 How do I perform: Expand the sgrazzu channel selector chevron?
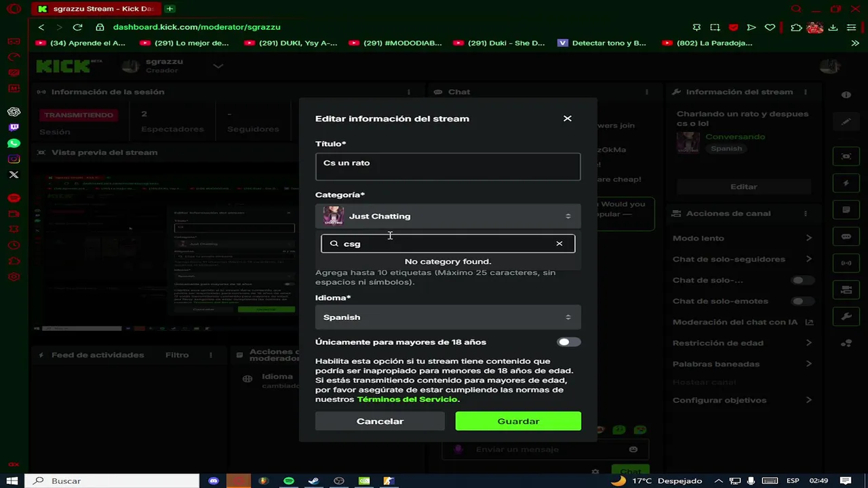point(218,66)
